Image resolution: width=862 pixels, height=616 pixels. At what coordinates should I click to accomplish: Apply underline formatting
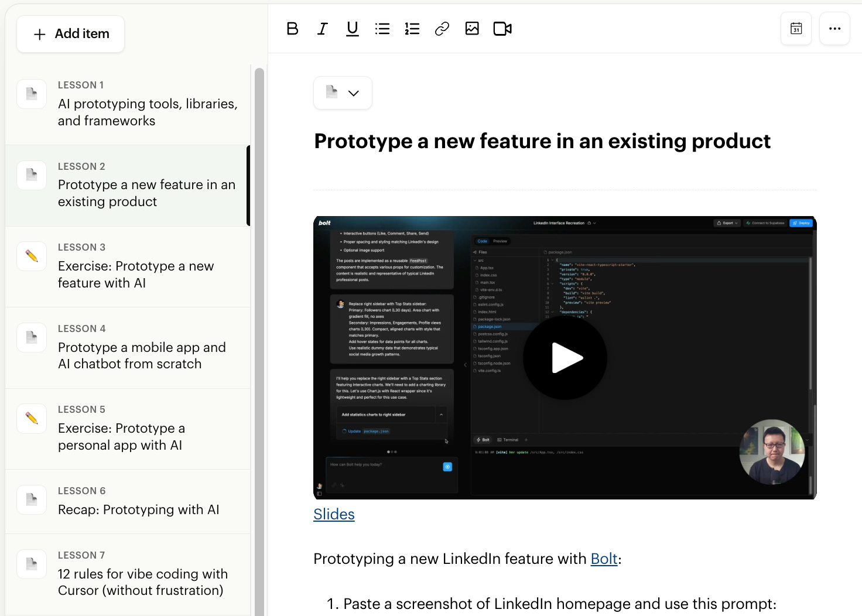(352, 29)
